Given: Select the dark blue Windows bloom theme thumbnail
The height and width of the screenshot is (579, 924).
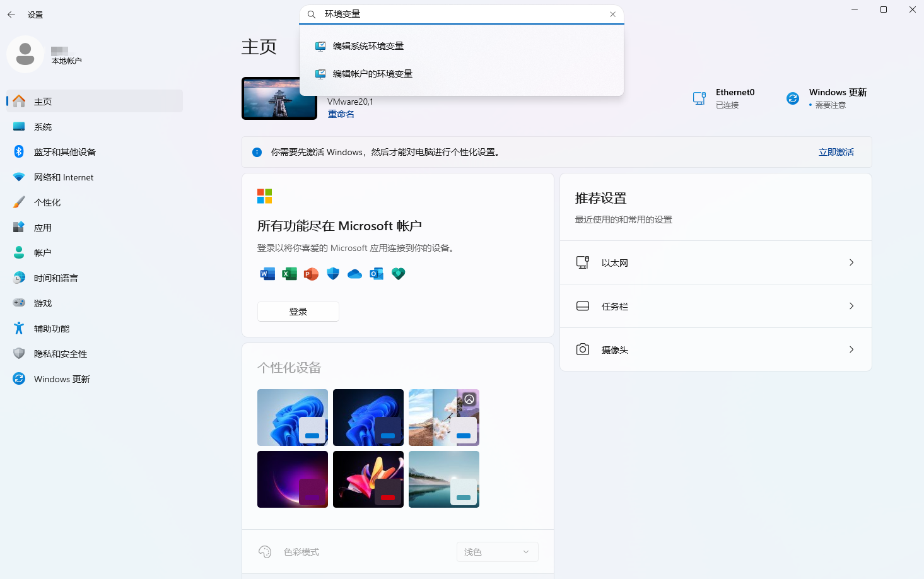Looking at the screenshot, I should [x=368, y=417].
